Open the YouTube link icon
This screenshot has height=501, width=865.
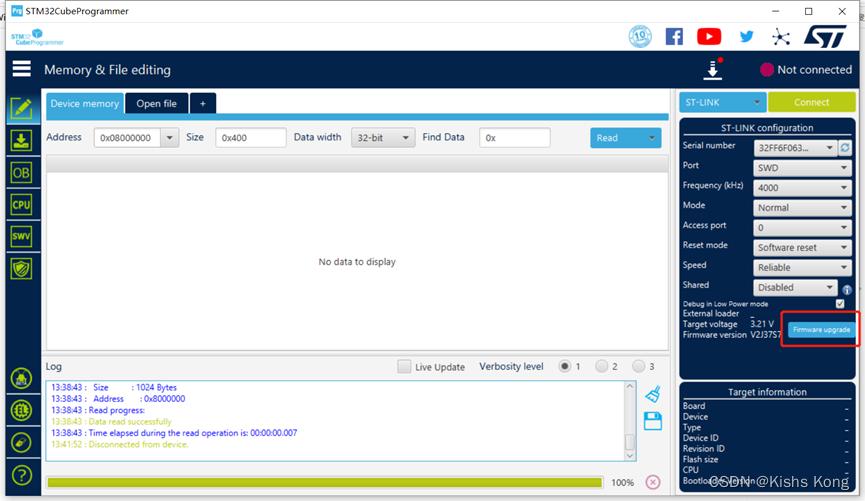709,36
